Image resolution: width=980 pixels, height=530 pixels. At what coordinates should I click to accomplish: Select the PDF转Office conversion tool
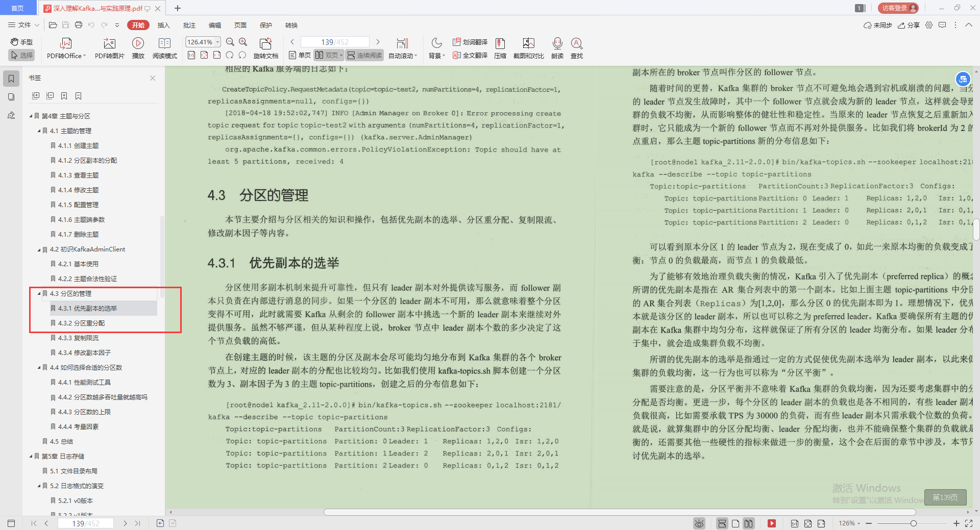65,48
